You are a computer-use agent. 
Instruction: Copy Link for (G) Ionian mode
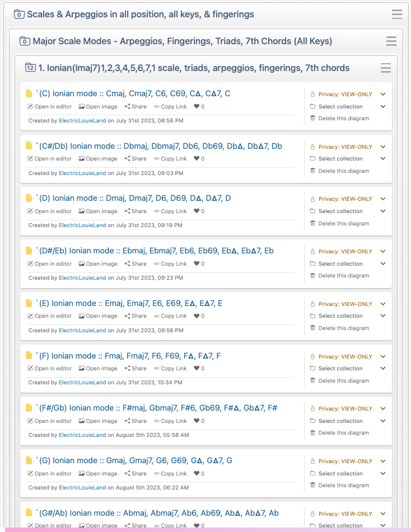pos(170,473)
